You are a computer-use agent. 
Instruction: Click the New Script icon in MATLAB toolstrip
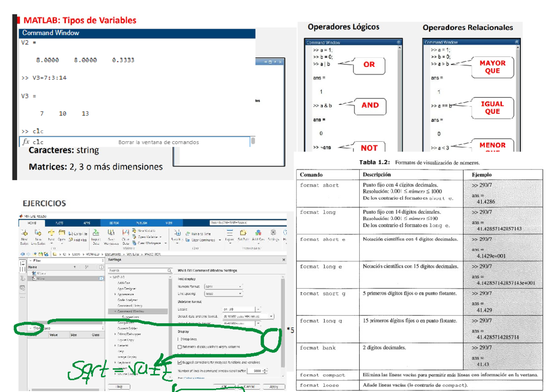pyautogui.click(x=24, y=233)
